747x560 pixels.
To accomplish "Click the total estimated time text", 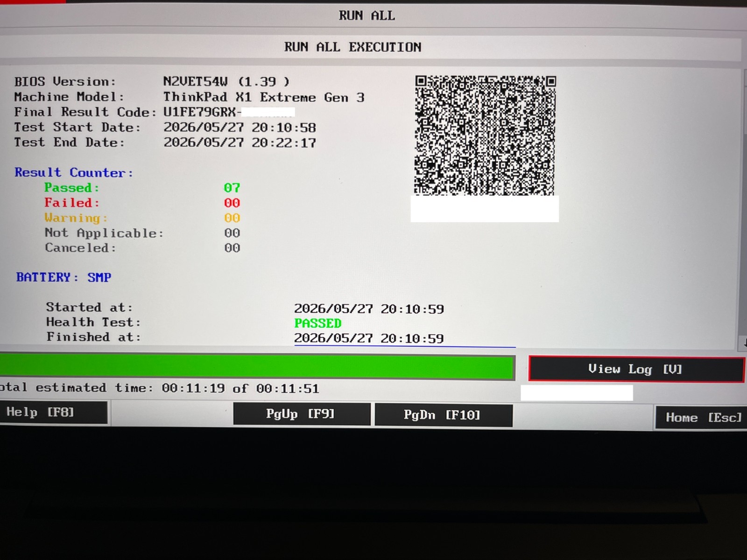I will [159, 388].
